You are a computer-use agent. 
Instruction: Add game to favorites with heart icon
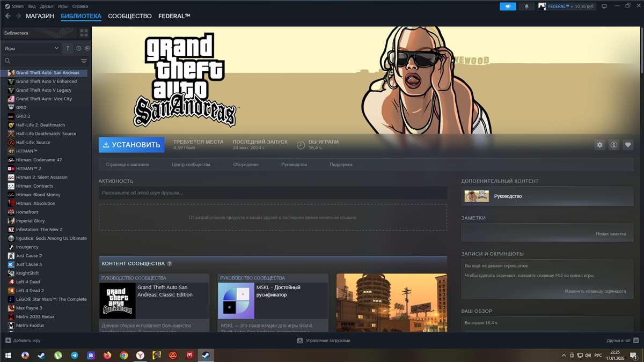628,145
